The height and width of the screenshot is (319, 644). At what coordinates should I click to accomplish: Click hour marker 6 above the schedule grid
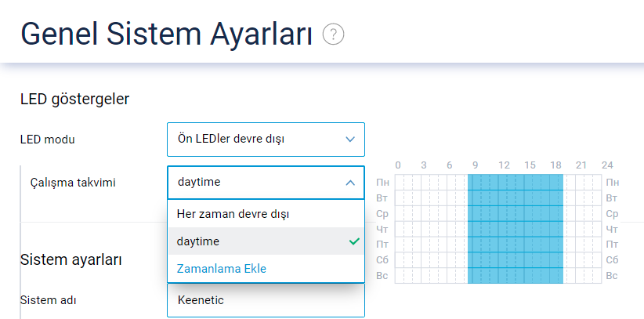pyautogui.click(x=450, y=165)
